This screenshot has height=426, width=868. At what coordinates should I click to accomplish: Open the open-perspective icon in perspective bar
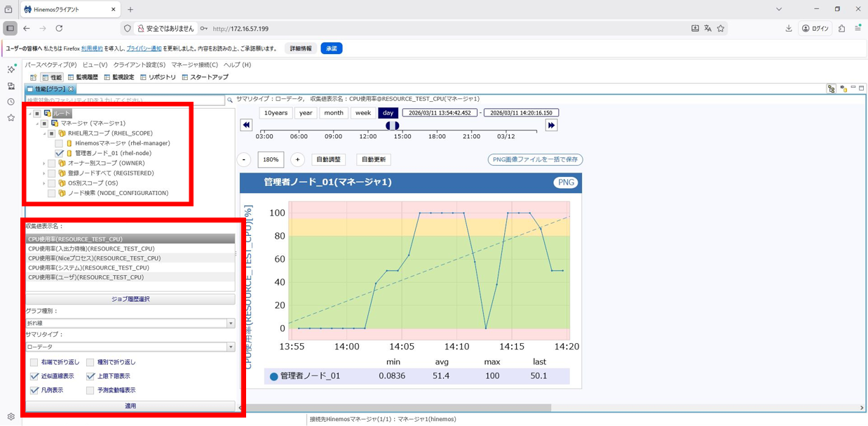[33, 77]
